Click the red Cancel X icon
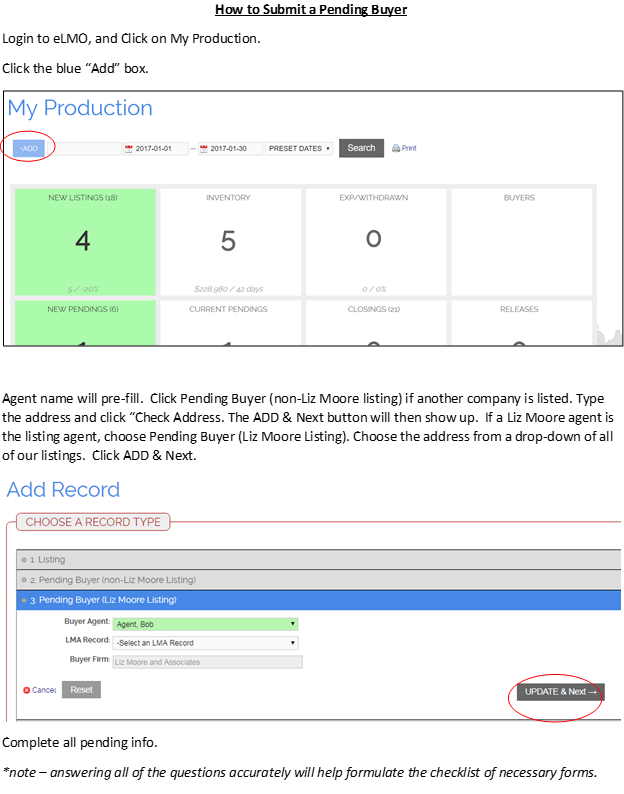This screenshot has height=794, width=624. click(25, 690)
